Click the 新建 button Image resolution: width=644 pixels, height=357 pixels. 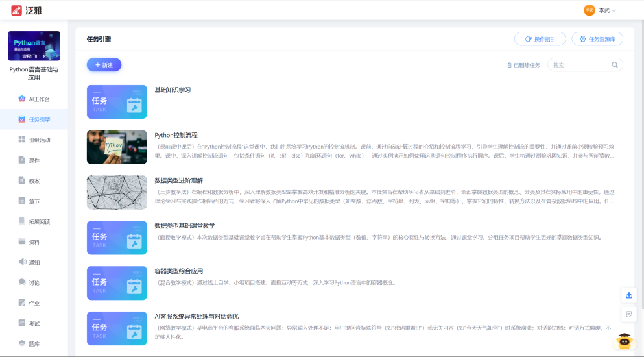click(104, 64)
